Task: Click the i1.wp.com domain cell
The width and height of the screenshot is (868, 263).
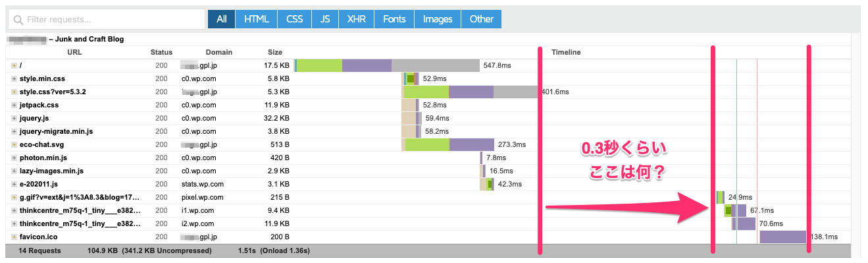Action: (198, 210)
